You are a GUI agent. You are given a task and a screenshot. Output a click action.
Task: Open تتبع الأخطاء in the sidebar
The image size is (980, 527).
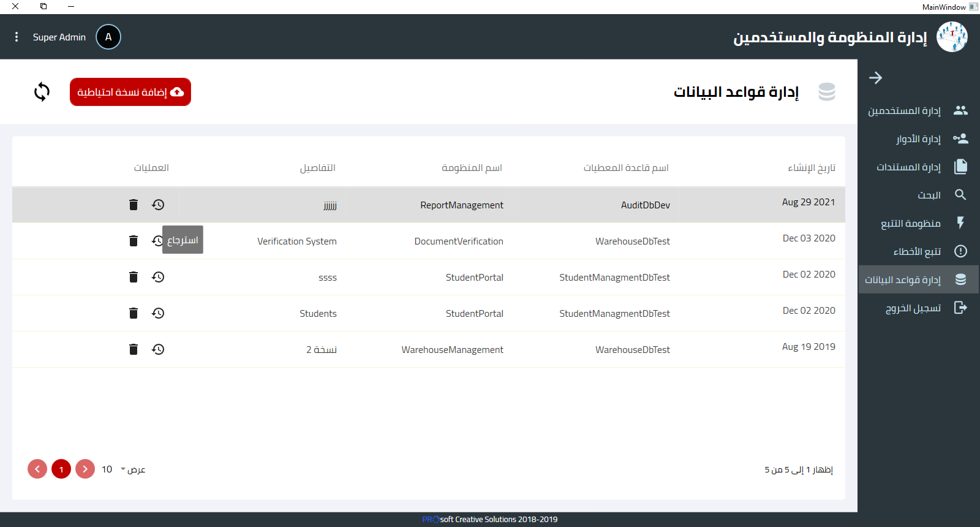click(918, 251)
